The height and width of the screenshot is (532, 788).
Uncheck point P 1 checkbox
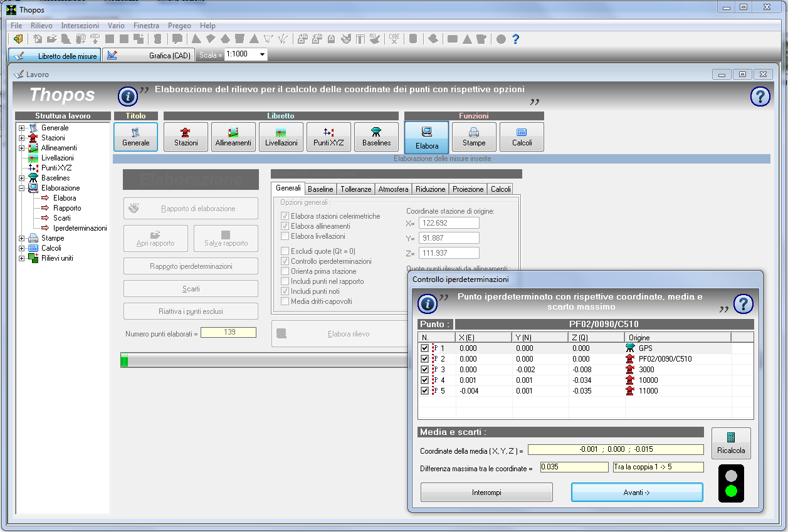[425, 348]
